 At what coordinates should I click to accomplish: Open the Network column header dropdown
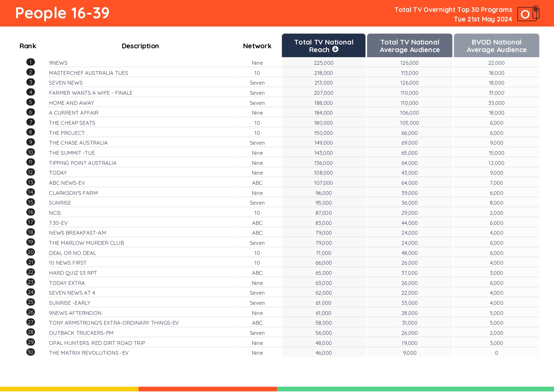tap(257, 46)
